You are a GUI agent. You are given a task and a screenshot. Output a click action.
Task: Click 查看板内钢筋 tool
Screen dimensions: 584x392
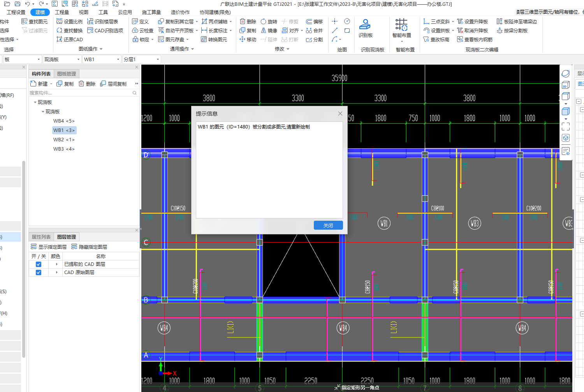click(475, 39)
